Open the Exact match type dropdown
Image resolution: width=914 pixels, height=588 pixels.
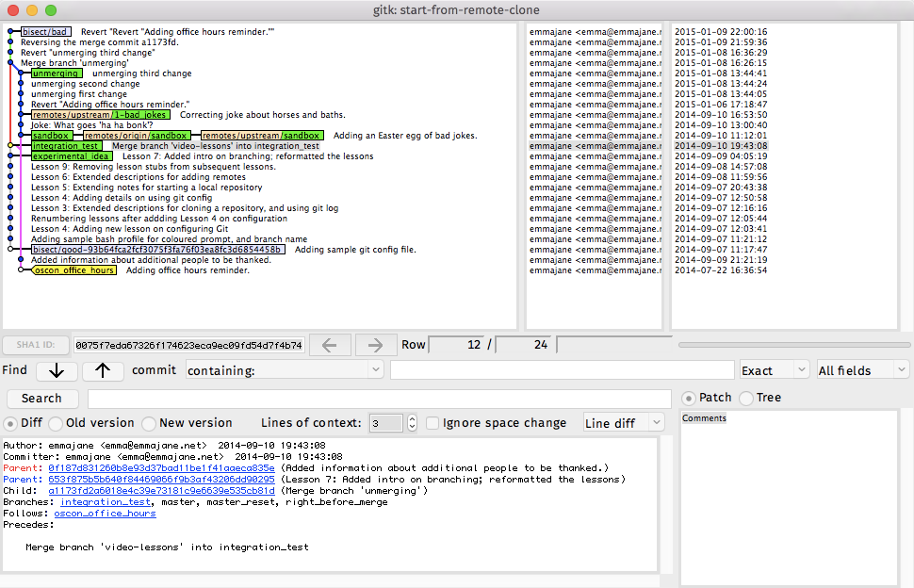coord(774,370)
